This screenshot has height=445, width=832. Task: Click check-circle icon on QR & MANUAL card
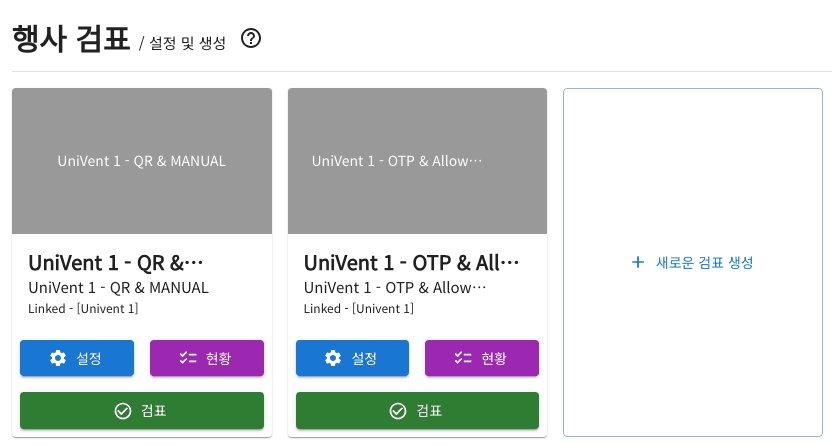click(123, 411)
